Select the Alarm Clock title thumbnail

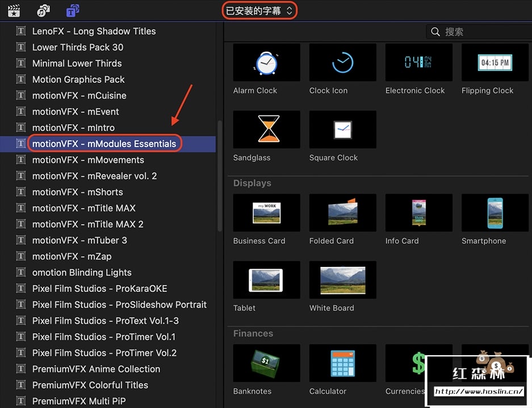[x=267, y=62]
